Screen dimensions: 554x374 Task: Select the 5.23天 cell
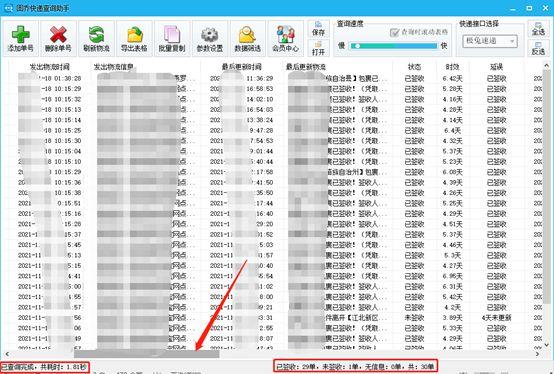(452, 162)
